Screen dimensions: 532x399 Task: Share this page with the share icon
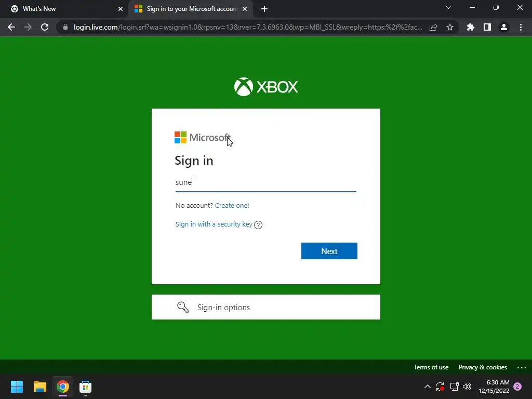tap(433, 27)
